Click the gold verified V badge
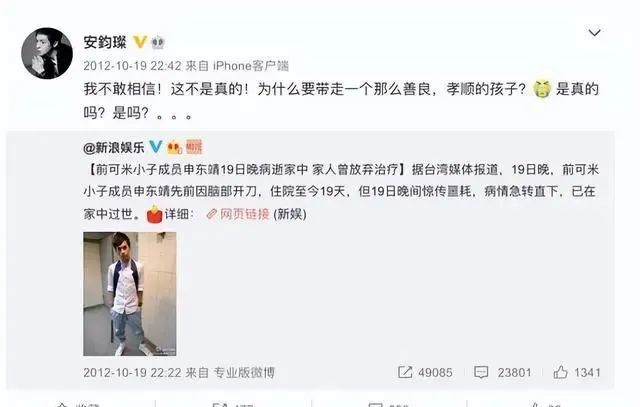This screenshot has height=407, width=640. click(x=140, y=41)
